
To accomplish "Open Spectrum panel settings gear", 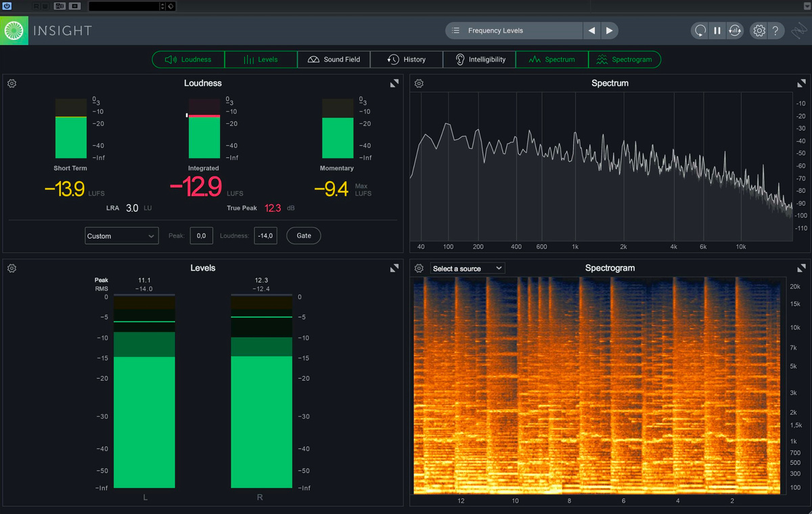I will click(420, 83).
